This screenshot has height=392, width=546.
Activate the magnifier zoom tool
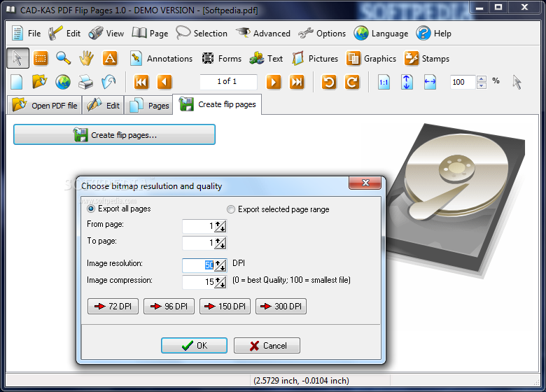pos(64,58)
